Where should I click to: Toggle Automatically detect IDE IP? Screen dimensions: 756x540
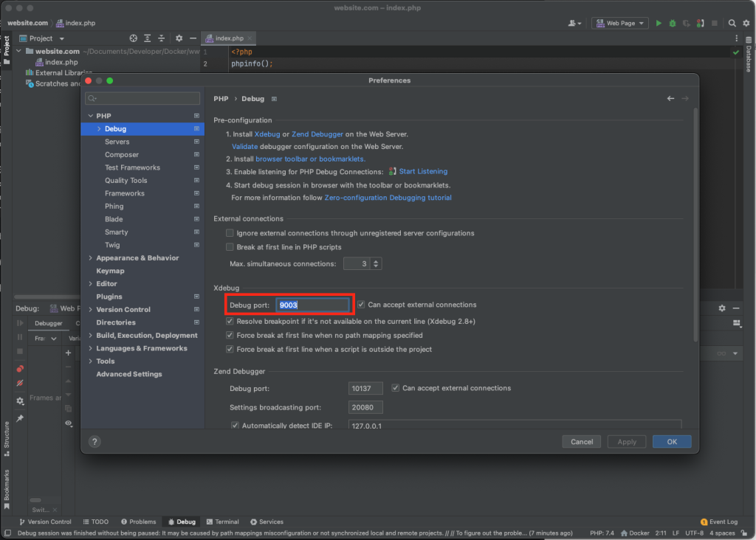(235, 426)
